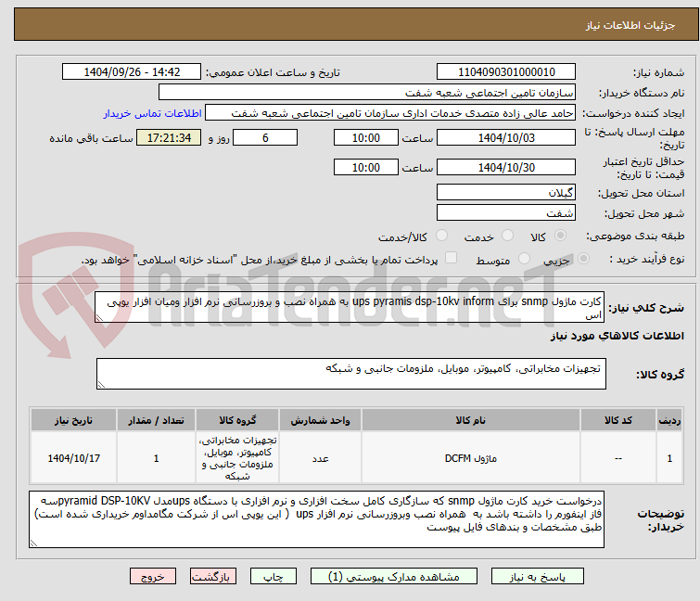Screen dimensions: 700x601
Task: Click the 'گروه کالا' column header
Action: 237,420
